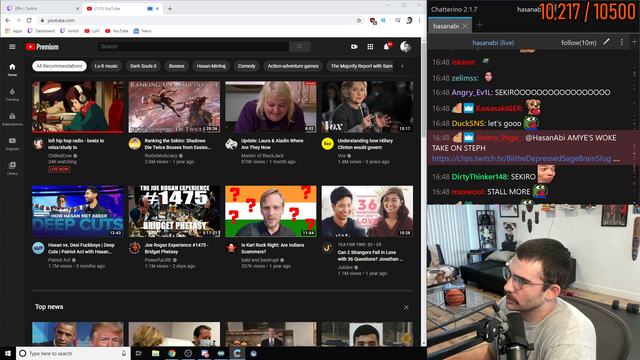The width and height of the screenshot is (640, 360).
Task: Open the 36 Questions Love thumbnail
Action: coord(367,211)
